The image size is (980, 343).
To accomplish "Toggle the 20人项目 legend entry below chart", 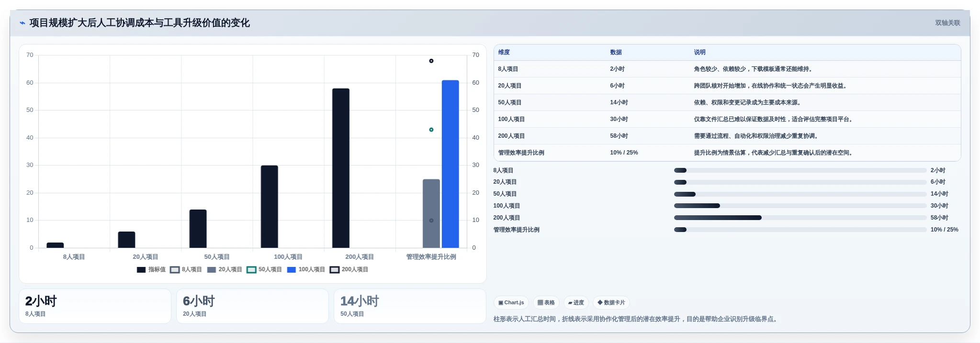I will pyautogui.click(x=224, y=270).
